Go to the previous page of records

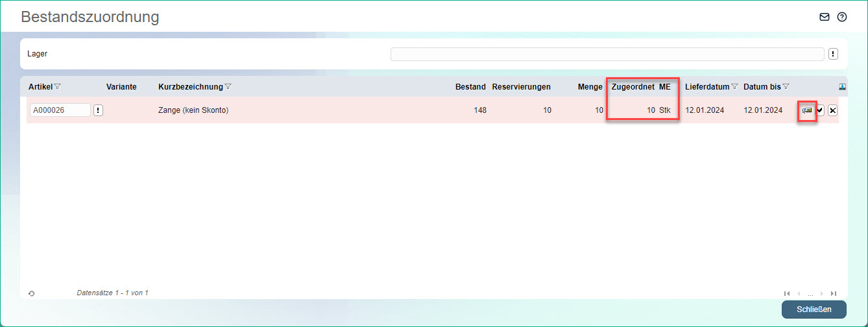point(799,293)
